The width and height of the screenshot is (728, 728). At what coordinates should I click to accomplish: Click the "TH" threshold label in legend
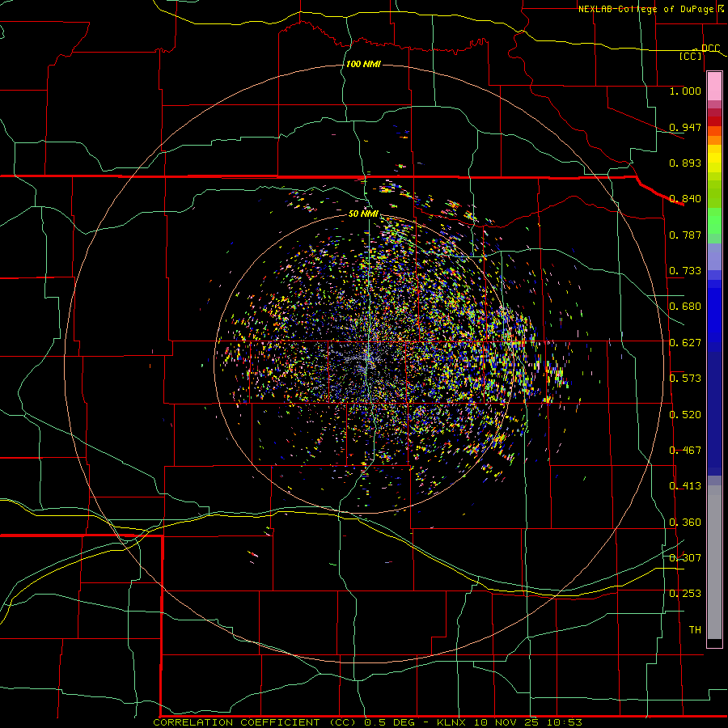click(x=695, y=629)
